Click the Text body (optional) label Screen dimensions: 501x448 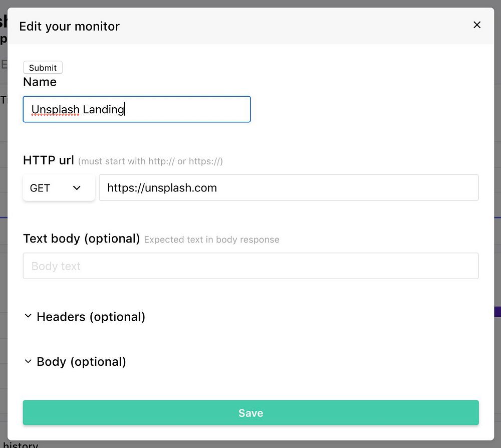point(81,239)
